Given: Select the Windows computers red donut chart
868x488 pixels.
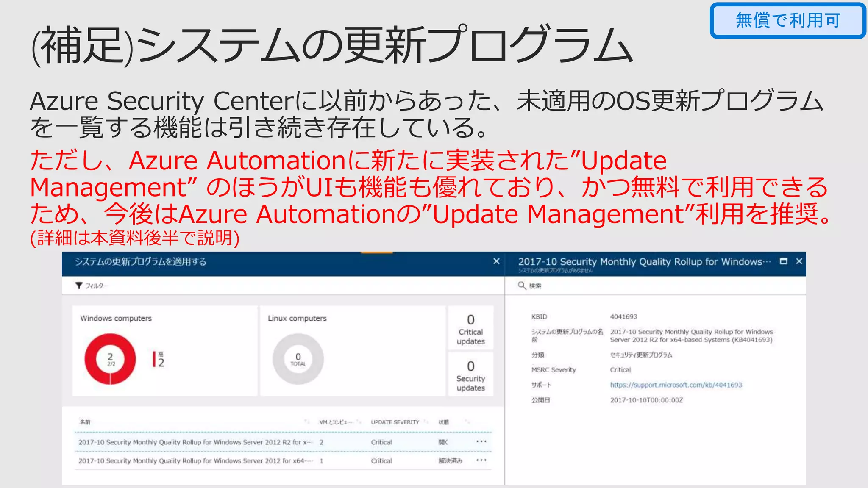Looking at the screenshot, I should click(x=110, y=359).
